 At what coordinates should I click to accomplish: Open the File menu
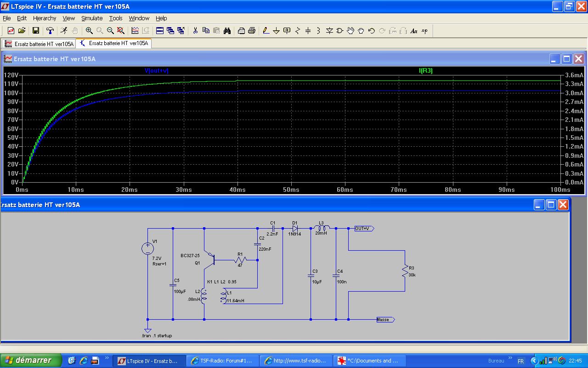pyautogui.click(x=7, y=18)
